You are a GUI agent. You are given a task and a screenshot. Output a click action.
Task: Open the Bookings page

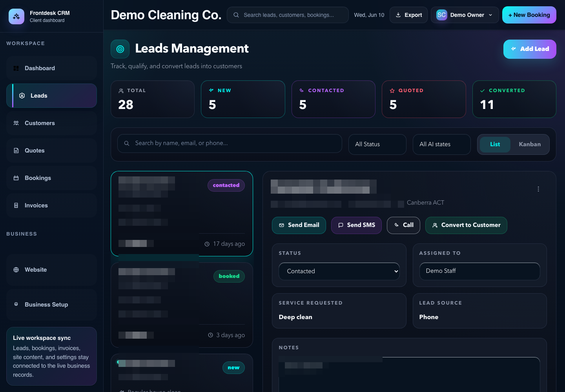pos(51,178)
